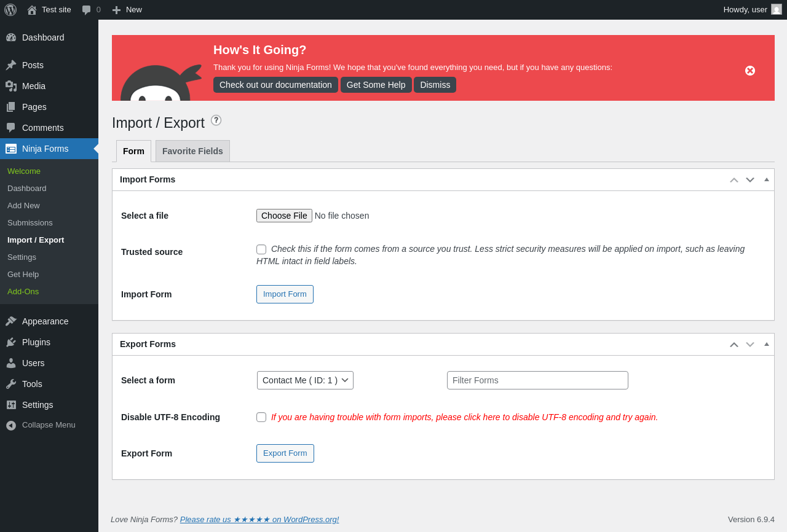Open the Posts menu label

click(x=33, y=65)
